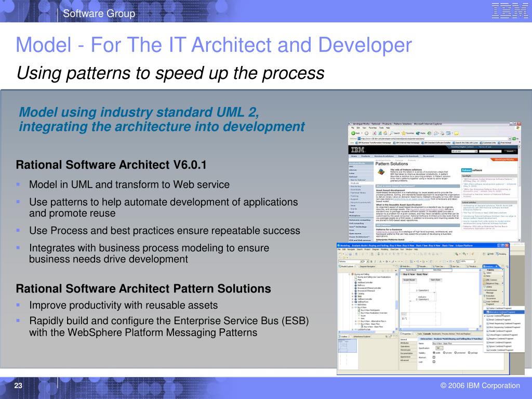Switch to the Console tab in Eclipse
The height and width of the screenshot is (399, 532).
[x=427, y=334]
